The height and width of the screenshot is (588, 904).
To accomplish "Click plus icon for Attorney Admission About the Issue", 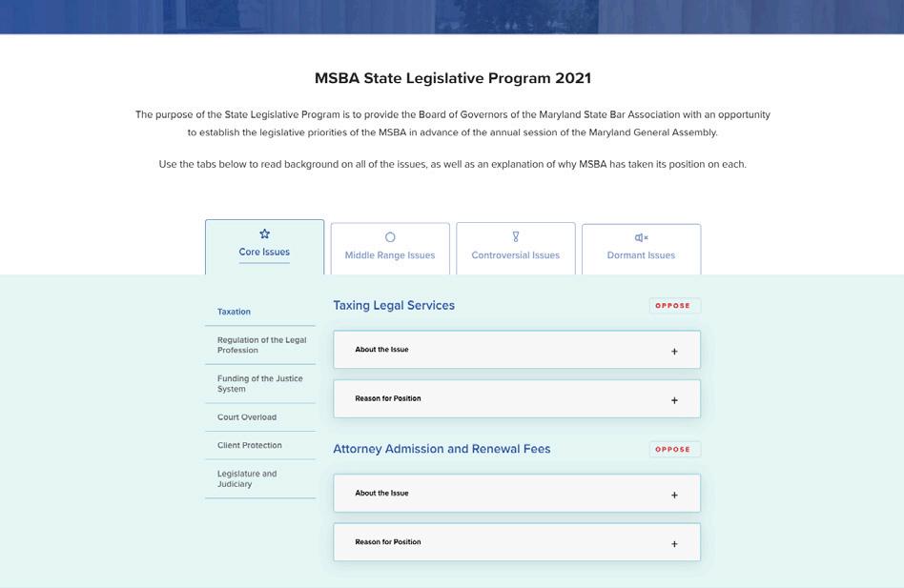I will [674, 496].
